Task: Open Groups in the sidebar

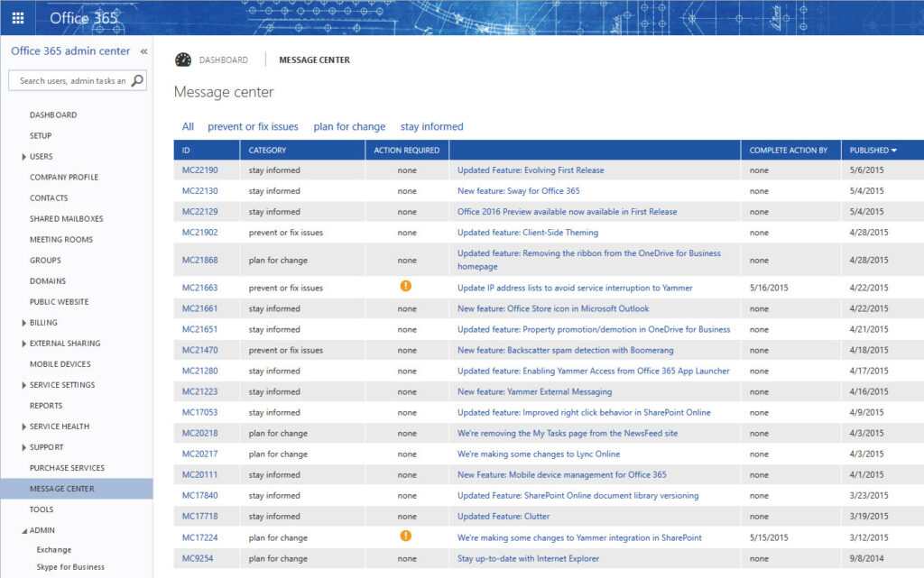Action: [x=45, y=261]
